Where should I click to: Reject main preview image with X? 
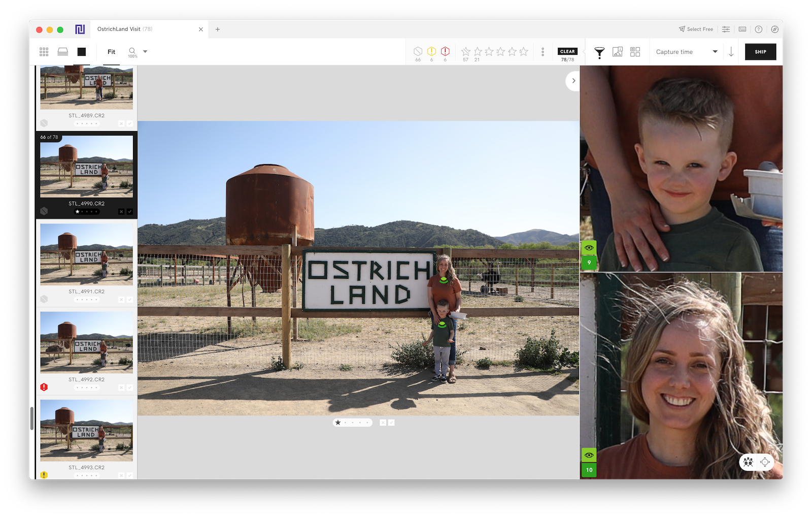click(383, 423)
